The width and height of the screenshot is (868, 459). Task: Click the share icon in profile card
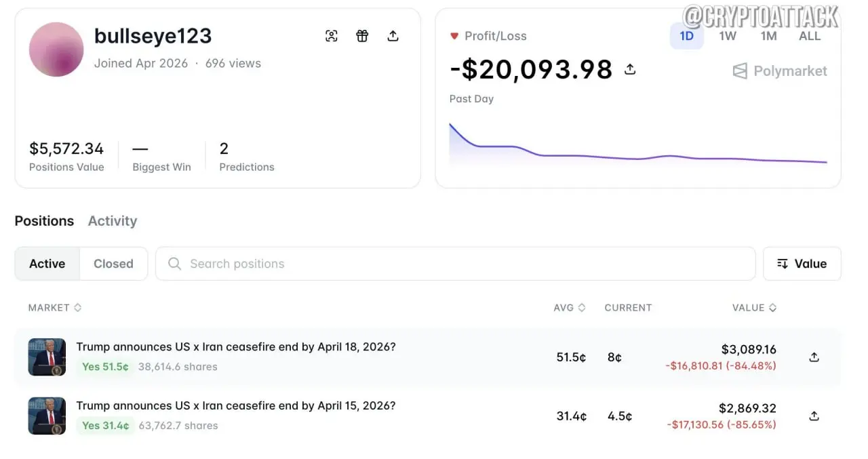[393, 36]
